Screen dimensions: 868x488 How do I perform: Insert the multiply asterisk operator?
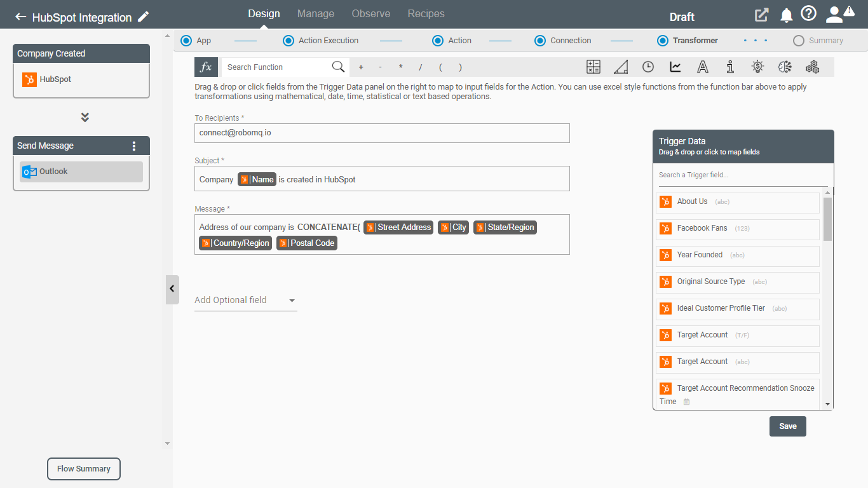[400, 67]
